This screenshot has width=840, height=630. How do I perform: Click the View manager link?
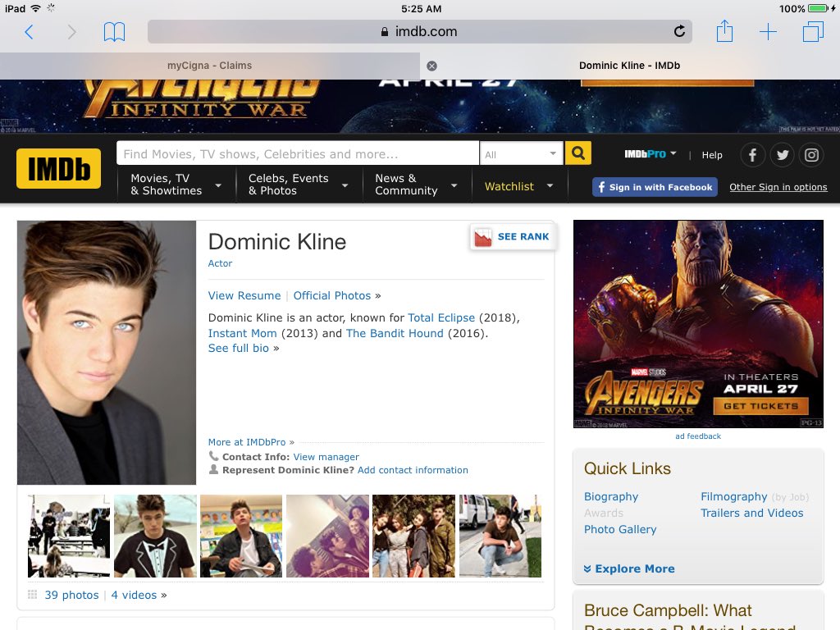(326, 457)
